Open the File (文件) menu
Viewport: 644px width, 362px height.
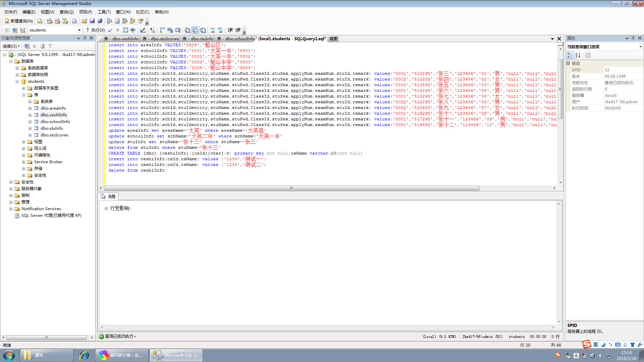pos(10,12)
